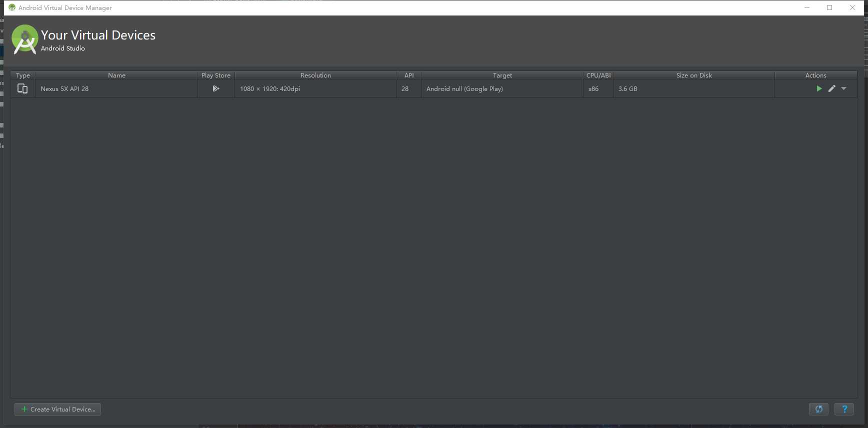Open more actions dropdown for Nexus 5X
Screen dimensions: 868x428
pos(844,88)
